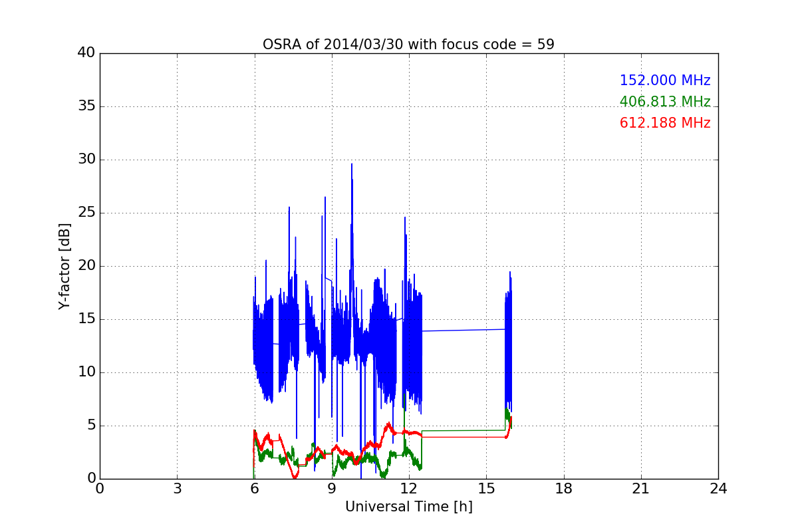The image size is (798, 532).
Task: Click the plot title "OSRA of 2014/03/30 with focus code = 59"
Action: pyautogui.click(x=408, y=45)
